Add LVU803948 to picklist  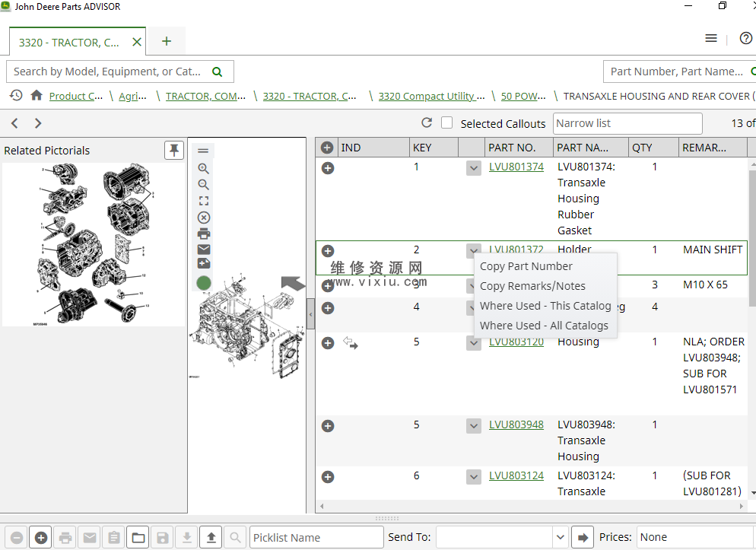click(x=328, y=426)
